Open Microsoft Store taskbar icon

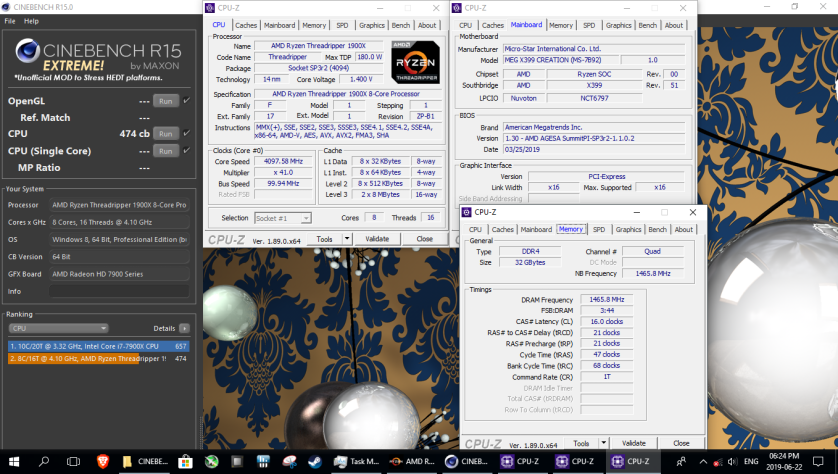185,461
